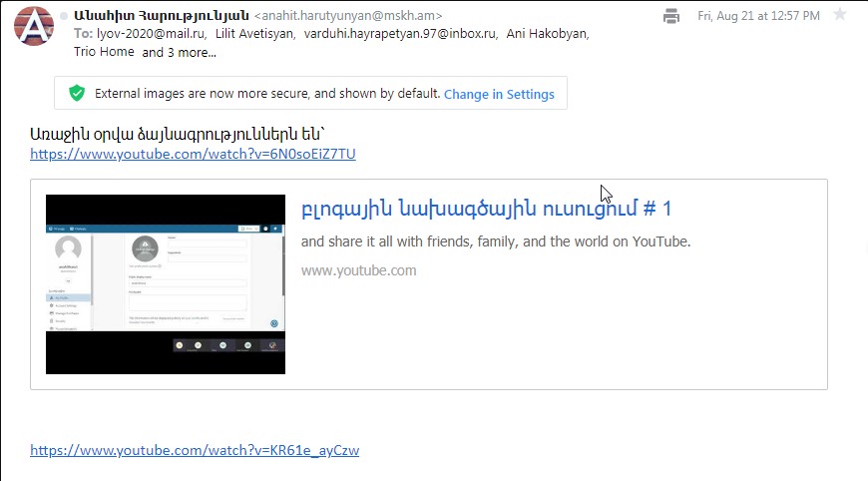This screenshot has height=481, width=868.
Task: Click sender address anahit.harutyunyan@mskh.am
Action: point(348,16)
